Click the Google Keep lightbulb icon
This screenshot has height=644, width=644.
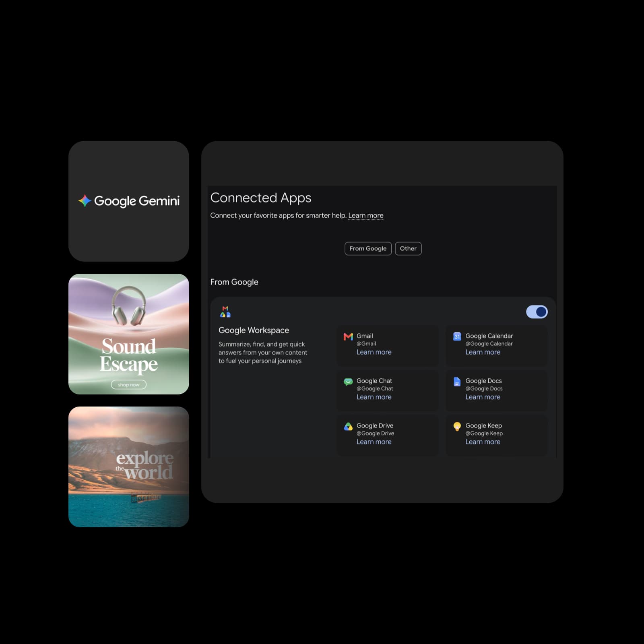pyautogui.click(x=457, y=426)
